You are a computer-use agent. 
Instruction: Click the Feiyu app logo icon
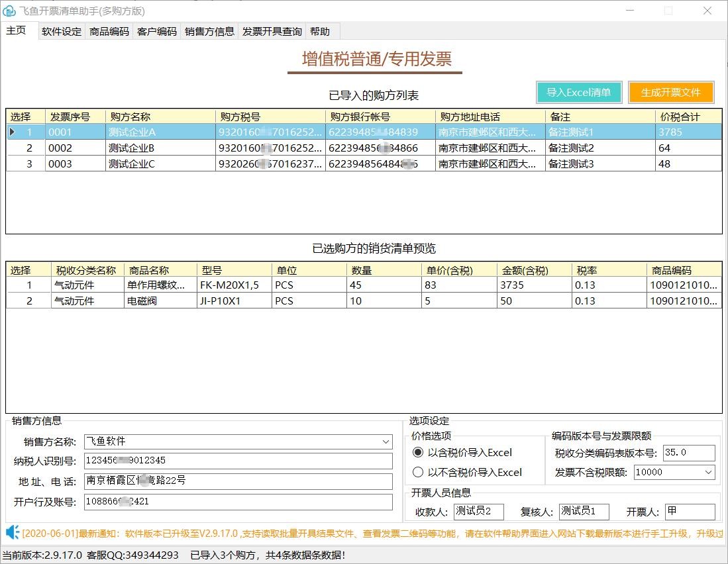(x=9, y=11)
